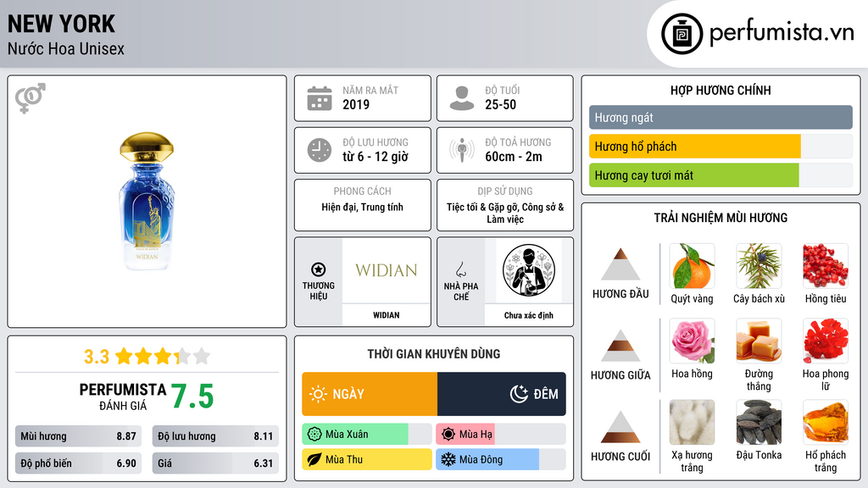Click the Hương giữa pyramid icon
Viewport: 868px width, 488px height.
620,346
